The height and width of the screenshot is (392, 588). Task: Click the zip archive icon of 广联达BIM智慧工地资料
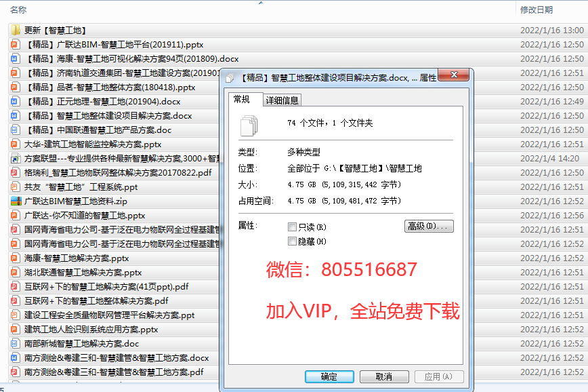(16, 201)
